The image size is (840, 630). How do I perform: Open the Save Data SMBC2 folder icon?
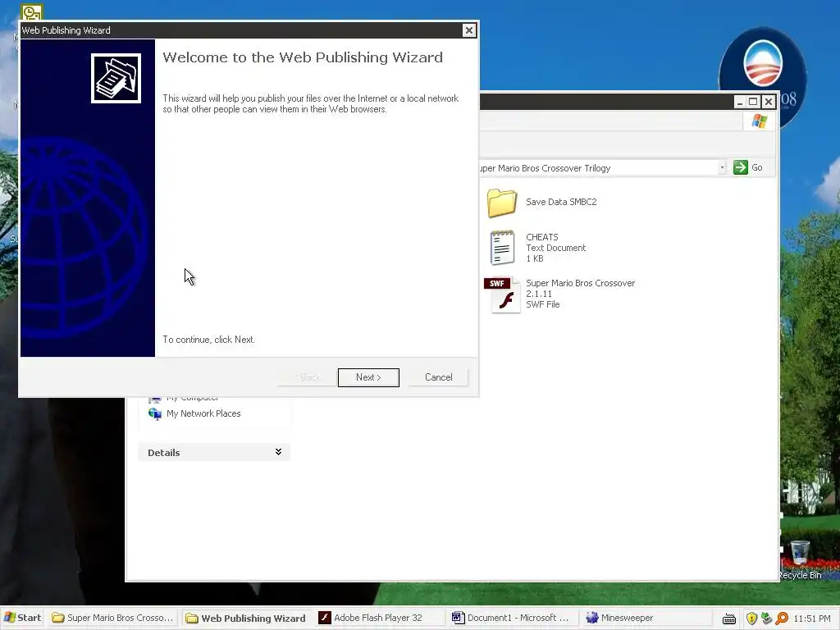(501, 203)
